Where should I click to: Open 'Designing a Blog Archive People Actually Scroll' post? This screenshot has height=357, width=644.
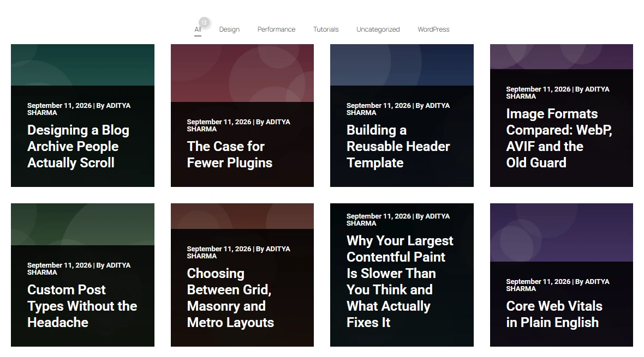coord(78,147)
